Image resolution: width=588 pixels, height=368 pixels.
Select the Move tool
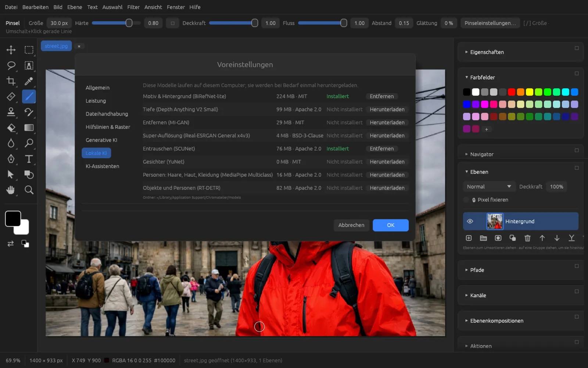click(x=11, y=50)
